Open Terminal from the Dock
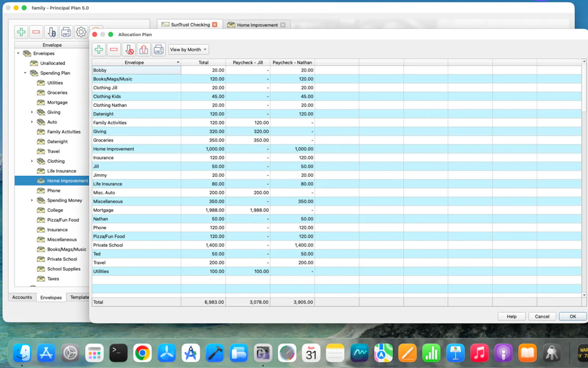The height and width of the screenshot is (368, 588). click(x=118, y=353)
